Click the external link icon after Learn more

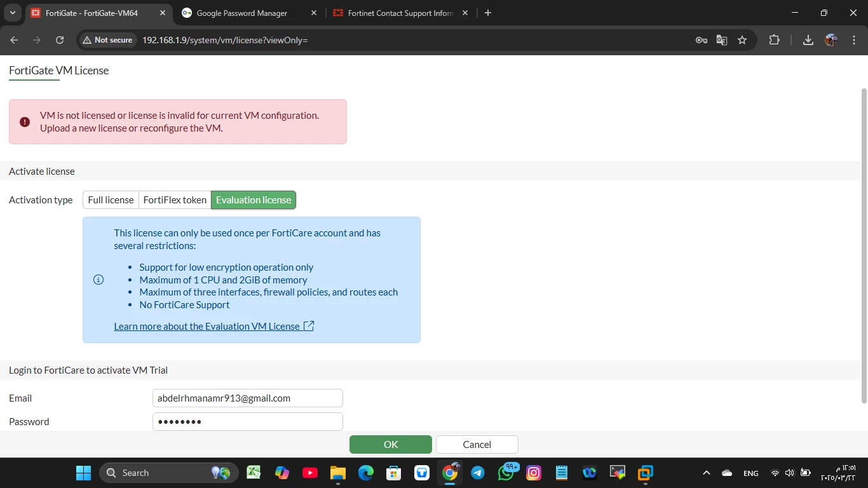point(309,326)
